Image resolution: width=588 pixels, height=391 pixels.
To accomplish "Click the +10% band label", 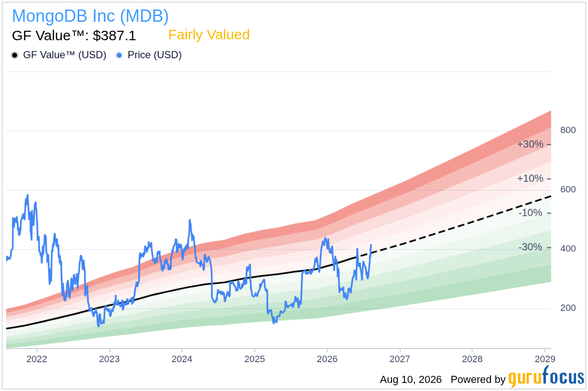I will tap(530, 178).
